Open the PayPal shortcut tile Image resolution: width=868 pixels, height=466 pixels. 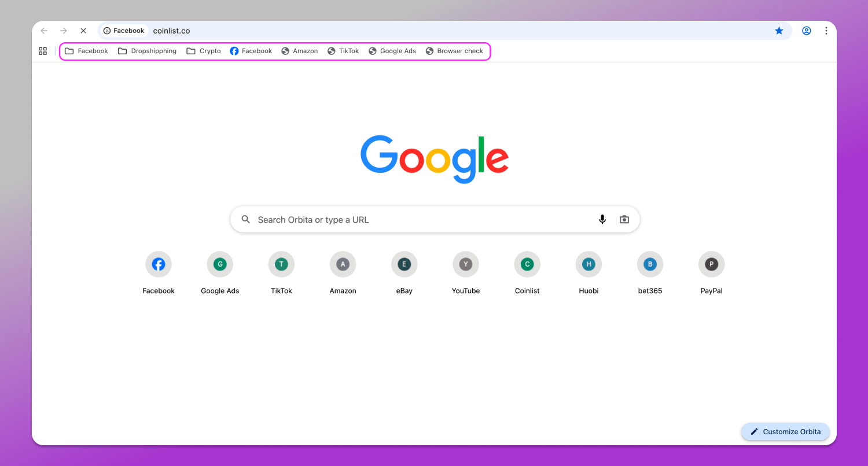tap(711, 273)
